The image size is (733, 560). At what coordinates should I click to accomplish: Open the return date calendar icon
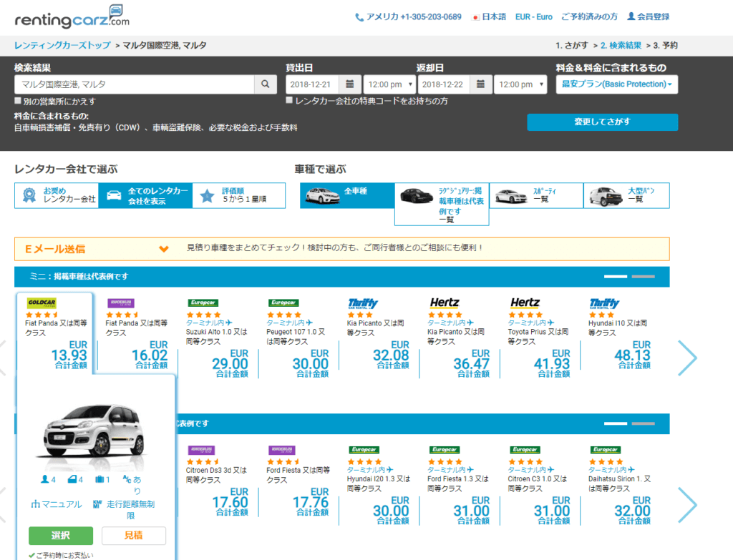(480, 84)
